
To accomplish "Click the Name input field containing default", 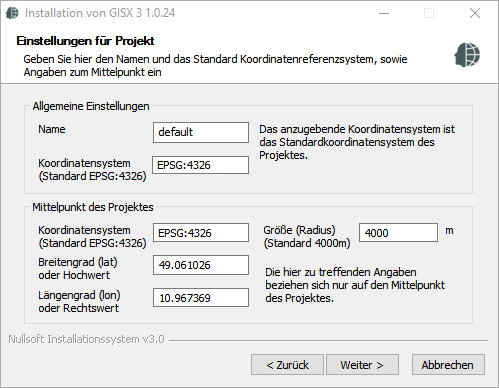I will click(201, 132).
